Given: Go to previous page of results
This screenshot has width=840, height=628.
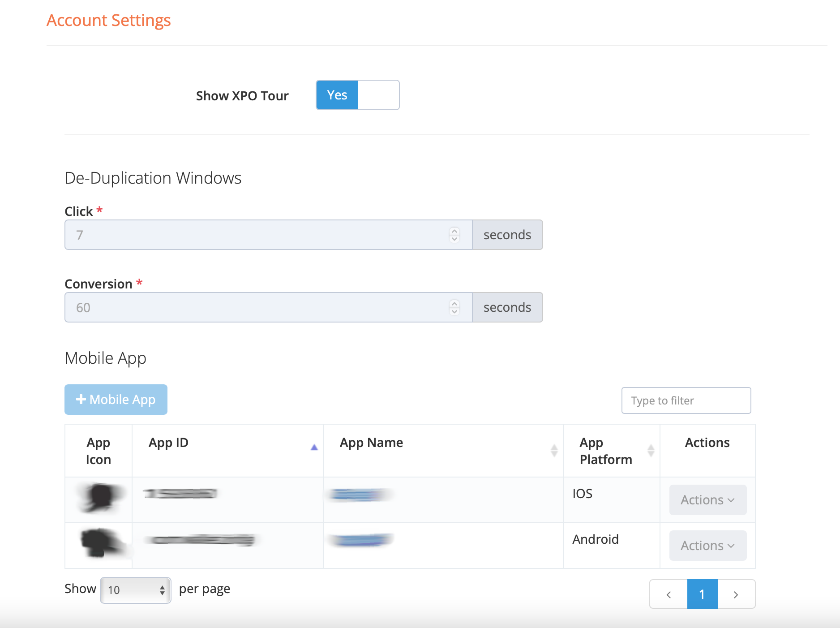Looking at the screenshot, I should (x=669, y=594).
